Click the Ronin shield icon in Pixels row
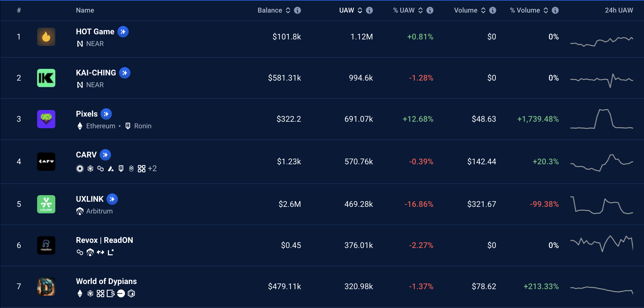 point(128,126)
